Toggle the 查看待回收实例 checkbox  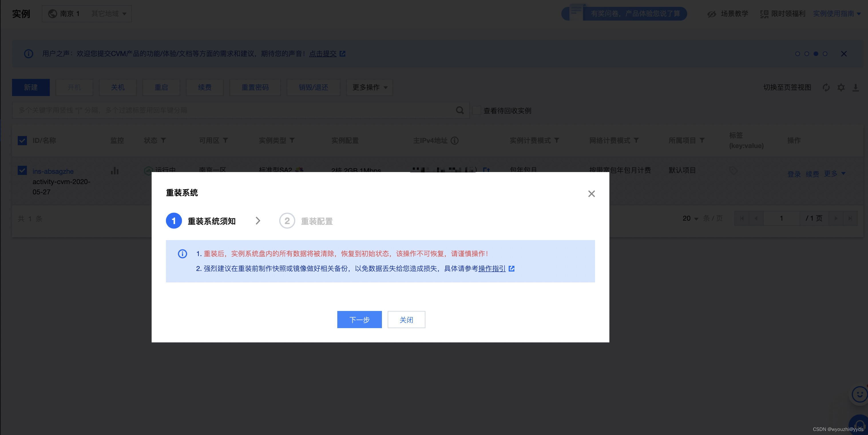(x=476, y=110)
